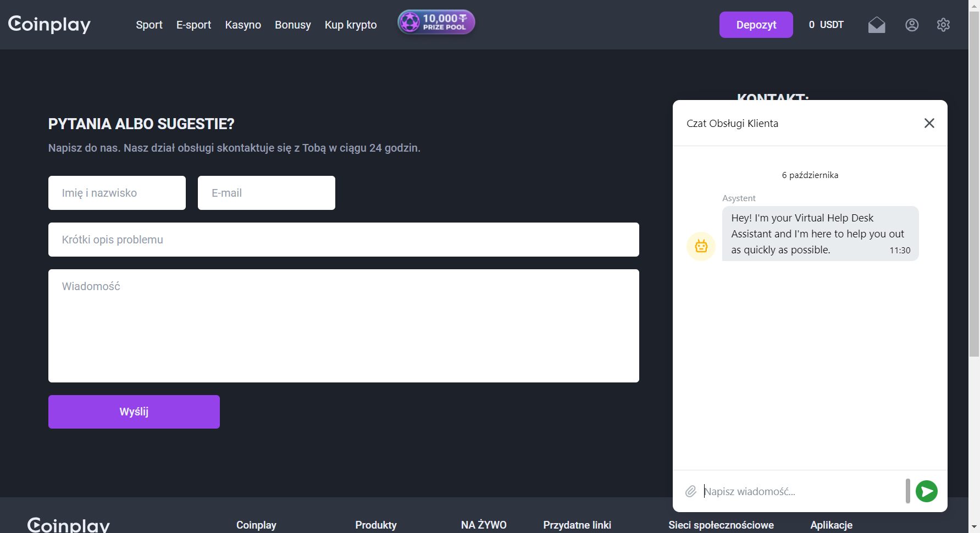The image size is (980, 533).
Task: Submit form with Wyślij button
Action: (x=134, y=412)
